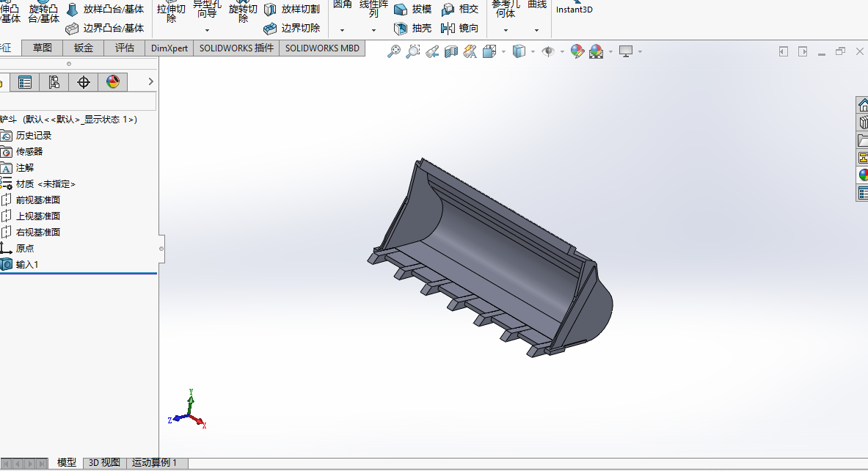Switch to the 钣金 (Sheet Metal) tab
Image resolution: width=868 pixels, height=471 pixels.
point(84,48)
